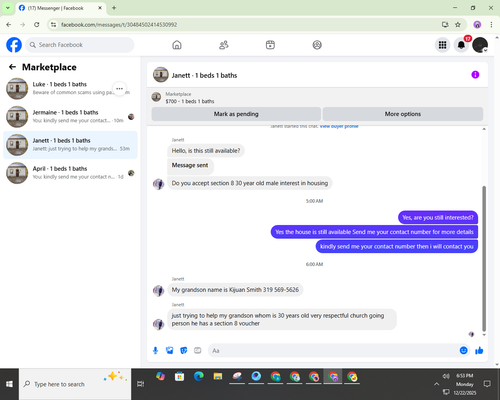Screen dimensions: 500x400
Task: Click browser forward button
Action: tap(23, 25)
